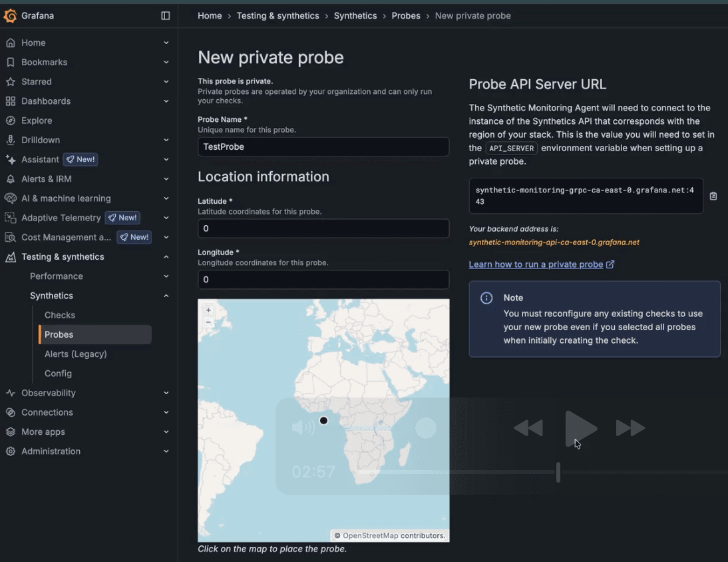Zoom in on the map with the plus control
Screen dimensions: 728x562
tap(209, 310)
